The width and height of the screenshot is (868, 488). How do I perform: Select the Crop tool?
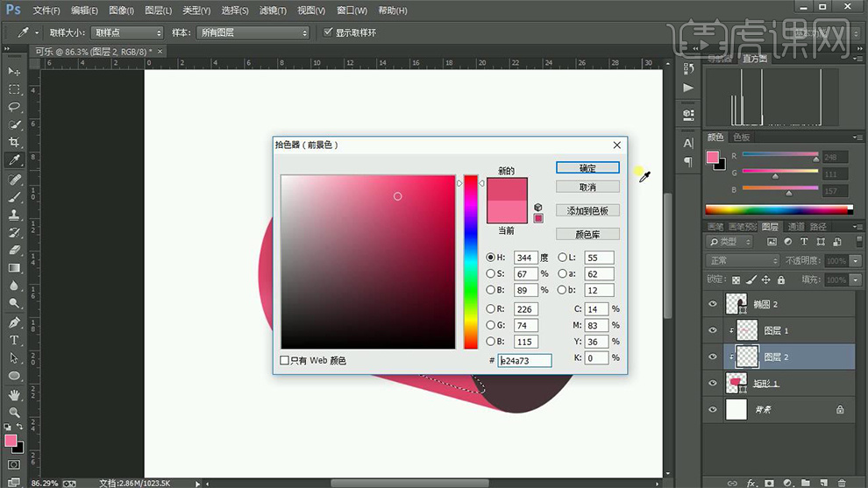[x=14, y=142]
